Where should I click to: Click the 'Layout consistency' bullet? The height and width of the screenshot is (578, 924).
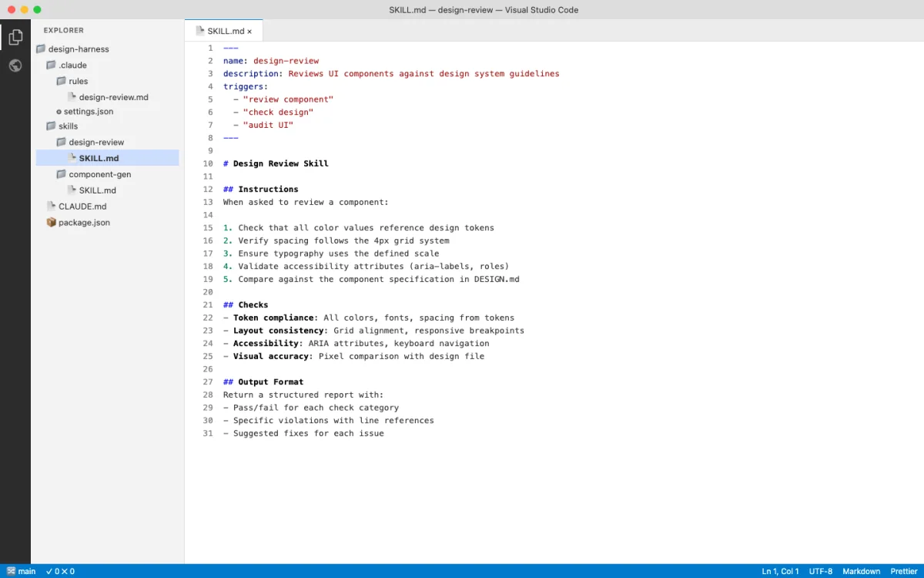373,331
